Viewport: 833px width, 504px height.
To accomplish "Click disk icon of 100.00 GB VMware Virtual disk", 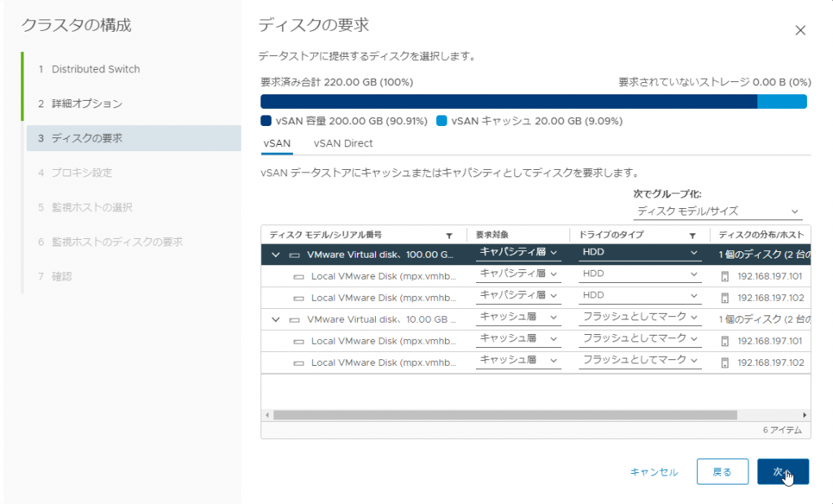I will pyautogui.click(x=294, y=255).
